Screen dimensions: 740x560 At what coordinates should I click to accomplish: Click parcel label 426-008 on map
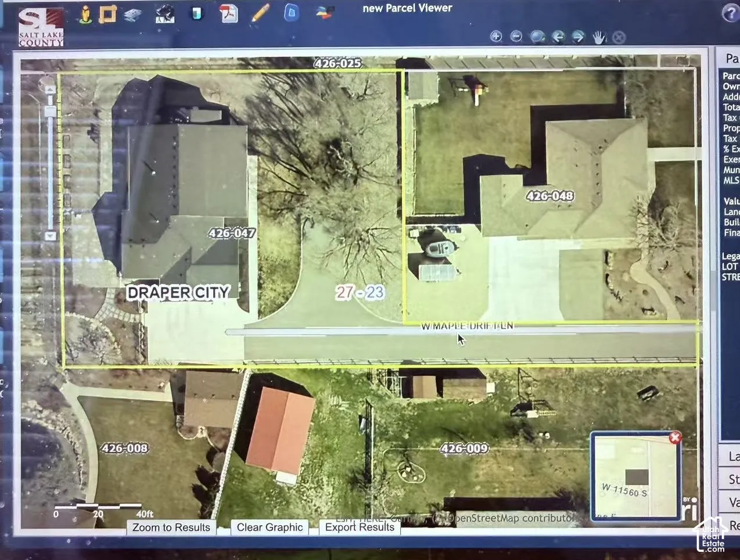coord(124,448)
